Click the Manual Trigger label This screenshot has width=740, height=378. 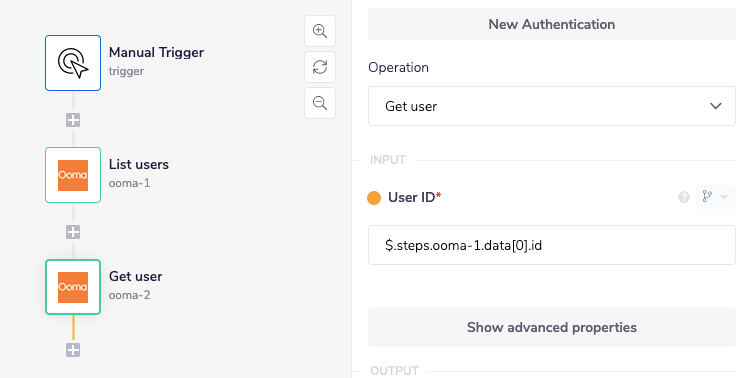(156, 52)
